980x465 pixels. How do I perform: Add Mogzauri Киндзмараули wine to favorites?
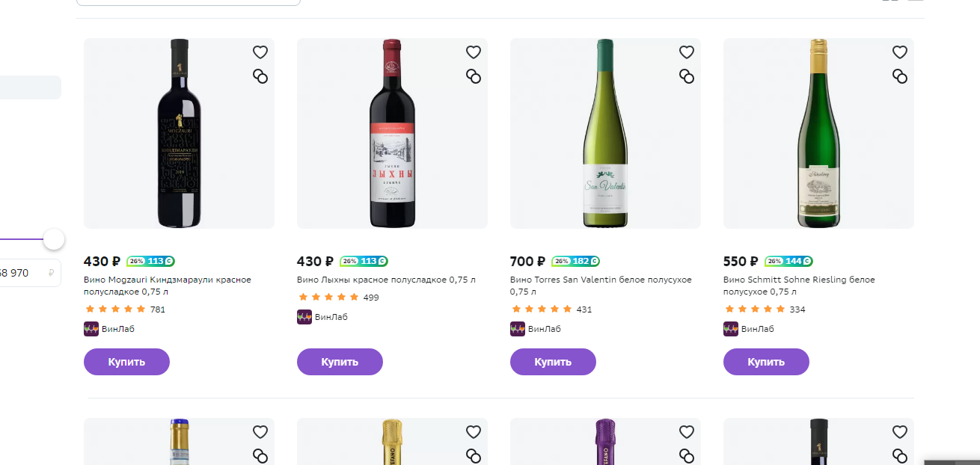pyautogui.click(x=260, y=52)
